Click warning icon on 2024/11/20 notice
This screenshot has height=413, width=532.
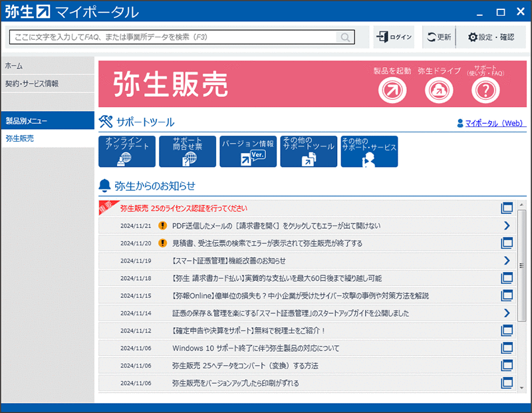pos(162,243)
